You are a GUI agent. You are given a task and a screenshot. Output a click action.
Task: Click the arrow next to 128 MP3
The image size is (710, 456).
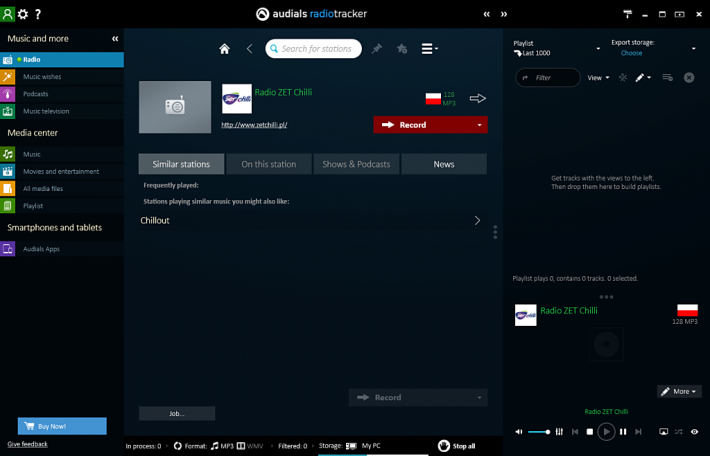[x=477, y=98]
